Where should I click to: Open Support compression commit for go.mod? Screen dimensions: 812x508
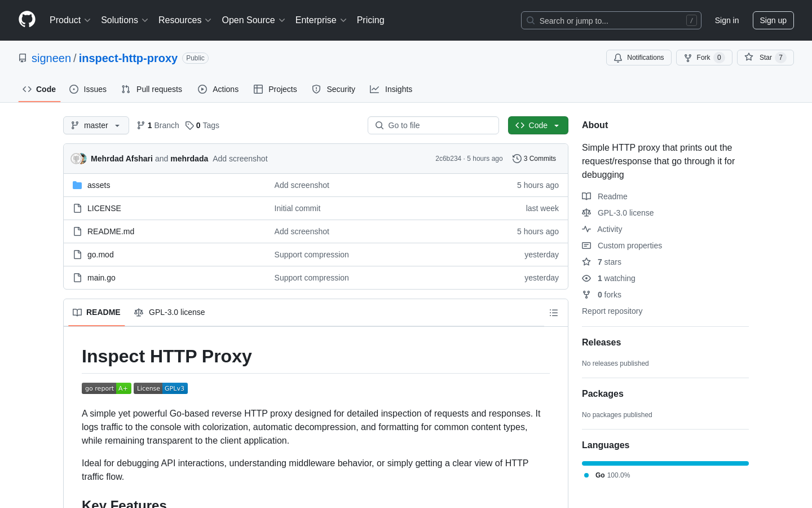311,255
